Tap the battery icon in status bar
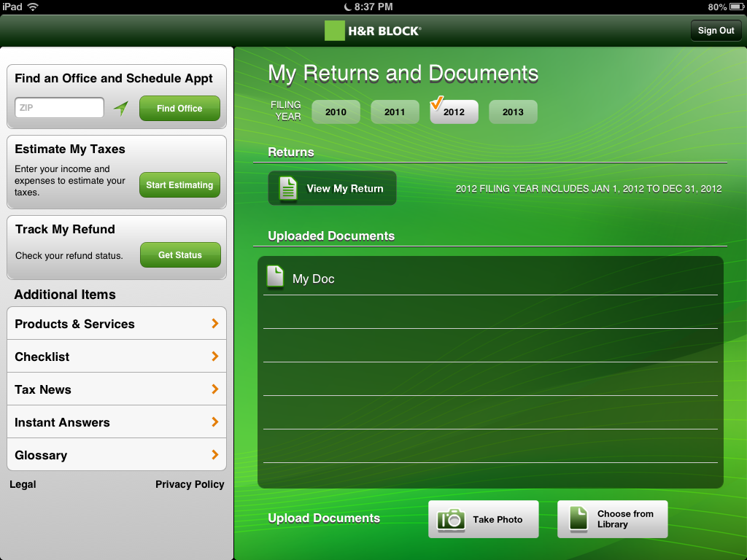Viewport: 747px width, 560px height. [737, 7]
